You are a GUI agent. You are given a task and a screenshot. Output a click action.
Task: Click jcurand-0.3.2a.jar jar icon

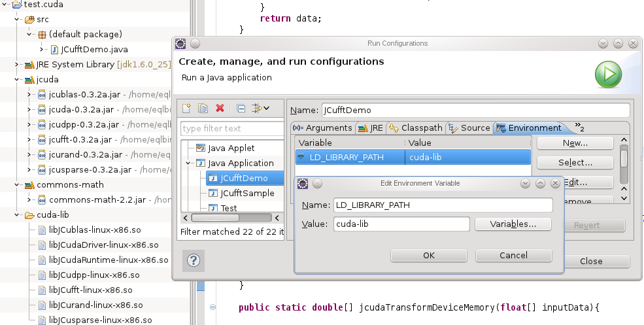42,155
